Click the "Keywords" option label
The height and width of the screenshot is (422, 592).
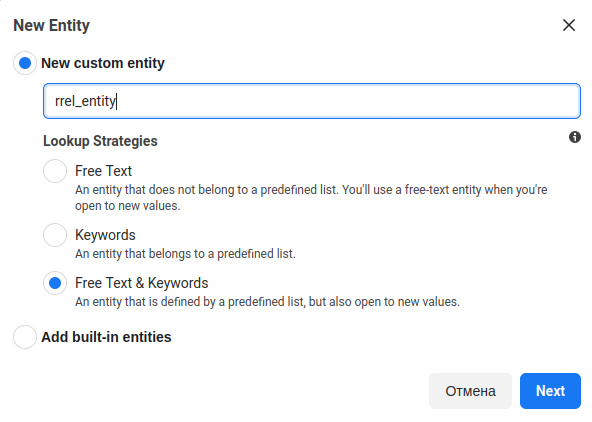point(105,235)
